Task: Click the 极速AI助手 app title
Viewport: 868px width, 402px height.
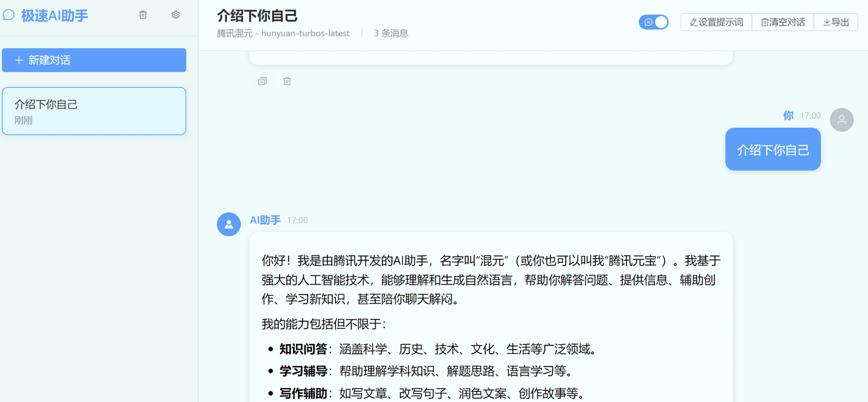Action: (55, 16)
